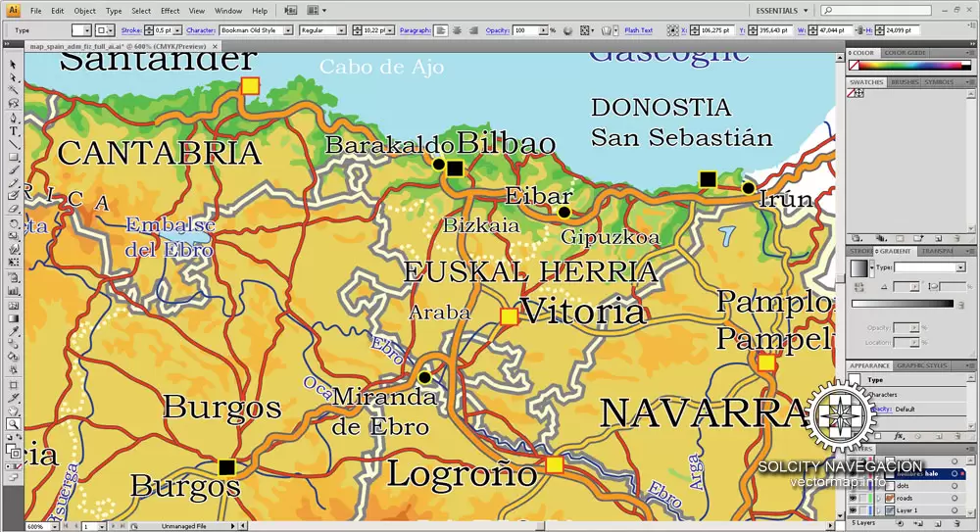Open the Object menu
Viewport: 980px width, 532px height.
point(85,11)
